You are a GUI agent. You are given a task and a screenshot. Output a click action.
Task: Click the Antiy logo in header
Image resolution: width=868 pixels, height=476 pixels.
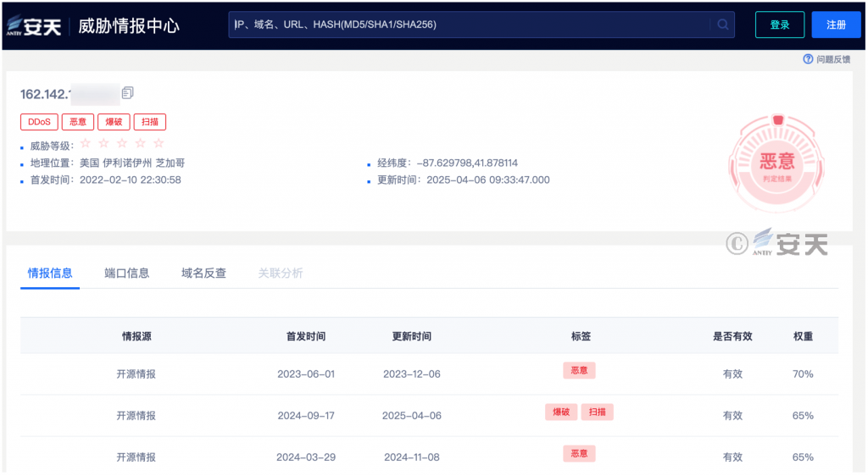pos(34,25)
